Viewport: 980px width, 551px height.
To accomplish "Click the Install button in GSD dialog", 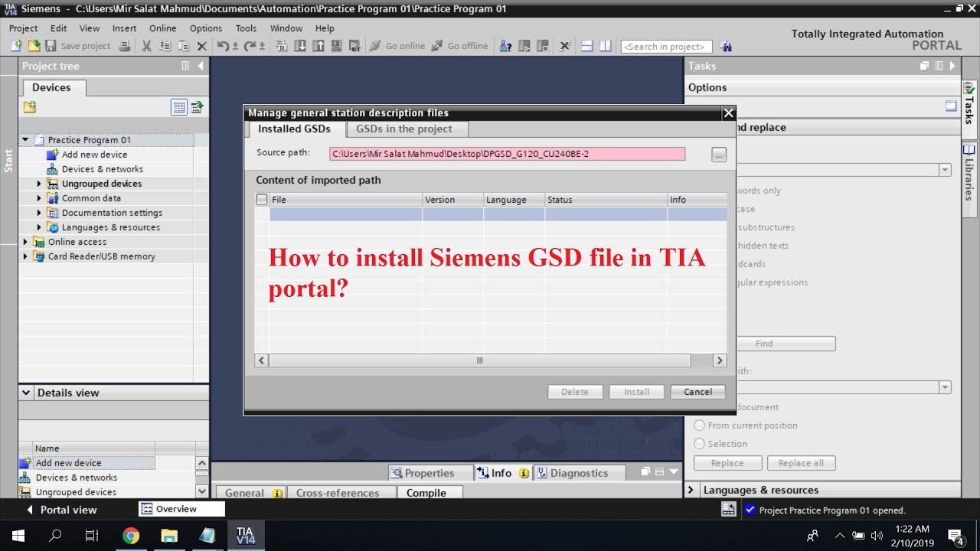I will tap(636, 392).
